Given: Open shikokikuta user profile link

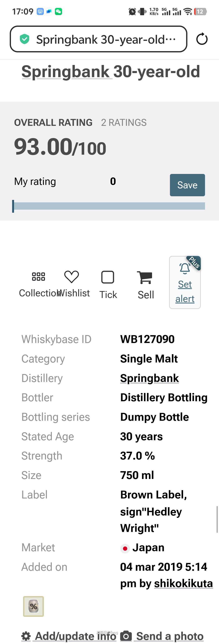Looking at the screenshot, I should pos(183,584).
